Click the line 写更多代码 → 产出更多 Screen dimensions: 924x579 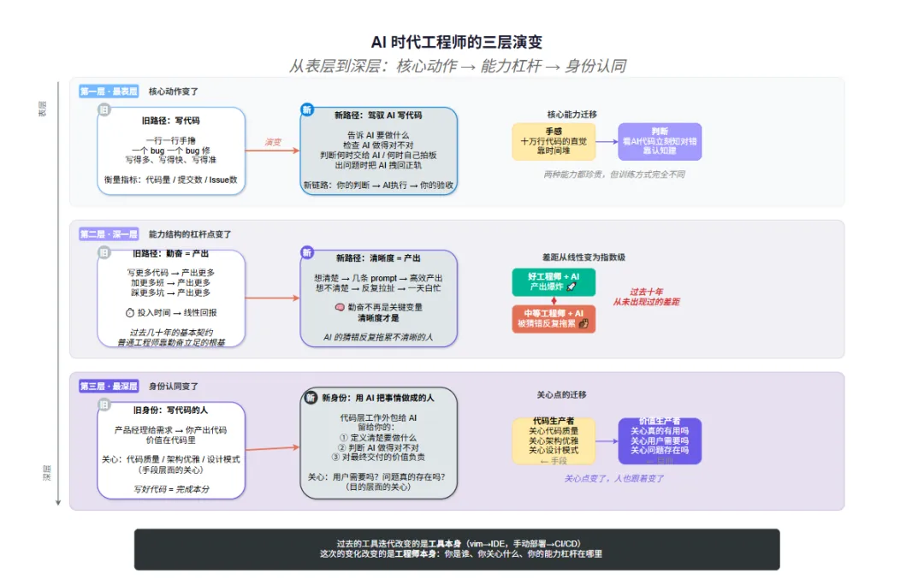pos(170,273)
